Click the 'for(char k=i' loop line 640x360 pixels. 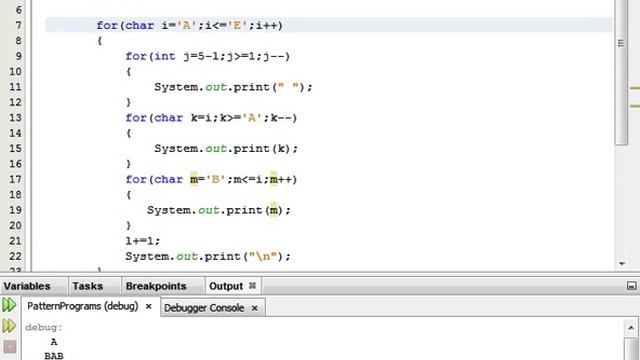[211, 118]
